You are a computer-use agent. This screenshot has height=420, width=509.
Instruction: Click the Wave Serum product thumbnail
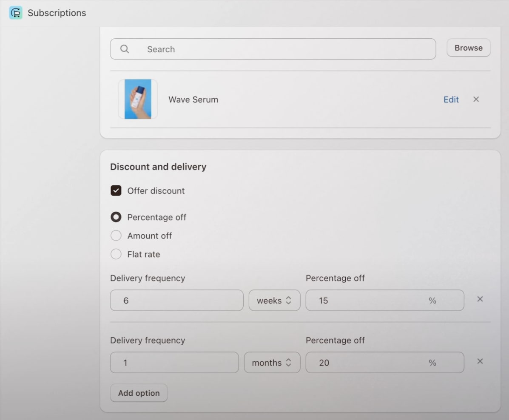[137, 99]
